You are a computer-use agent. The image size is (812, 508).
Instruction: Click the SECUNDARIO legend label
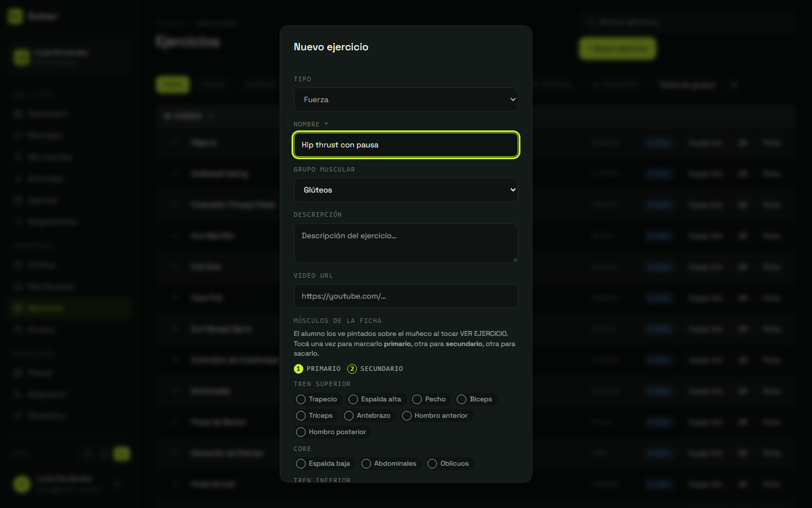click(382, 369)
